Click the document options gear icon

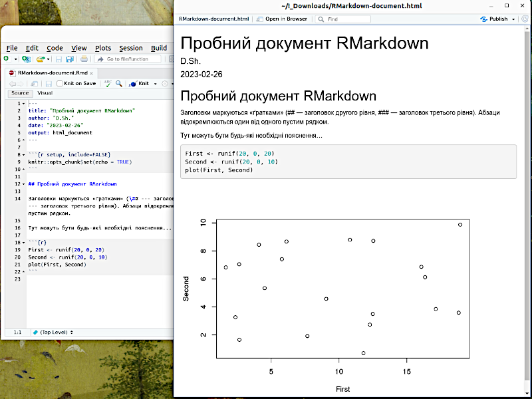164,84
